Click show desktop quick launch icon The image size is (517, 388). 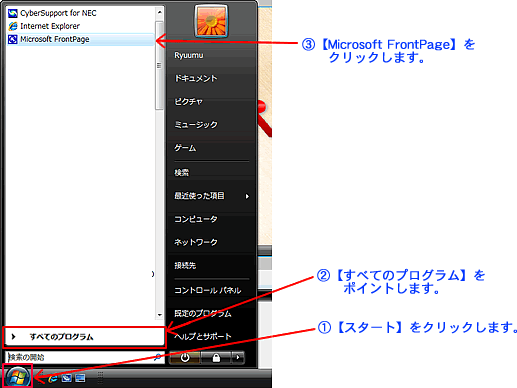click(x=80, y=378)
